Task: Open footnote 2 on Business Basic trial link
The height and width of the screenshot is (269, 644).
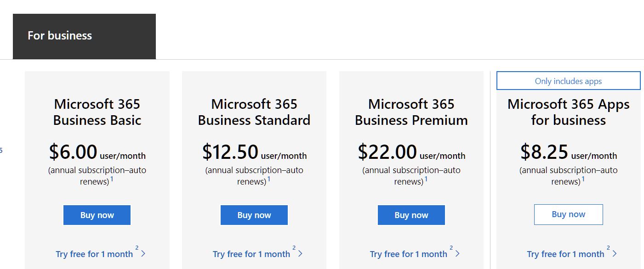Action: click(x=137, y=248)
